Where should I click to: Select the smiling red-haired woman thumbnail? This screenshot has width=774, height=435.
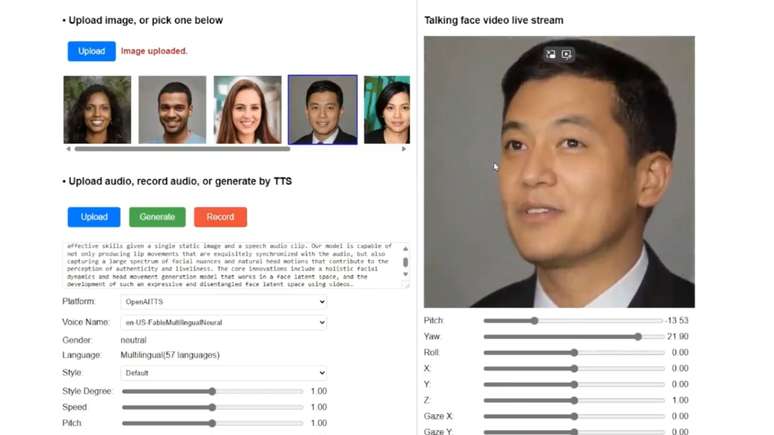[247, 110]
